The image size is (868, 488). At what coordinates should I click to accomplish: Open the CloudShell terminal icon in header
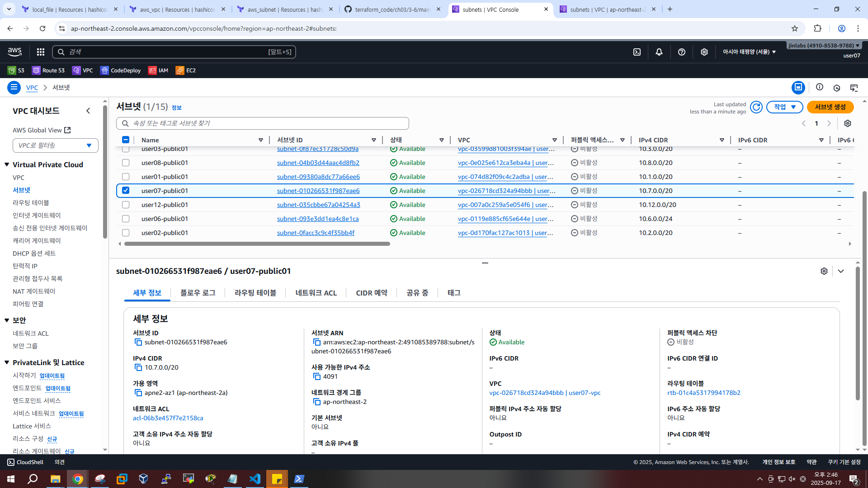point(637,52)
